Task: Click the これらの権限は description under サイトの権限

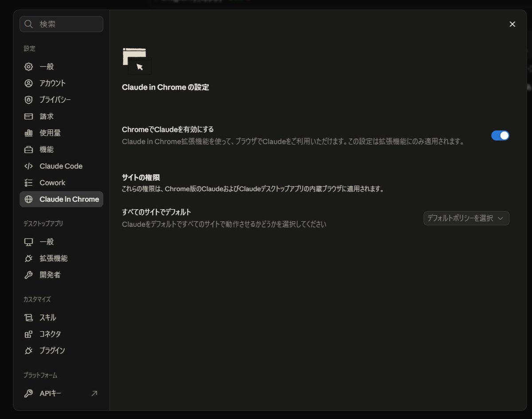Action: 253,189
